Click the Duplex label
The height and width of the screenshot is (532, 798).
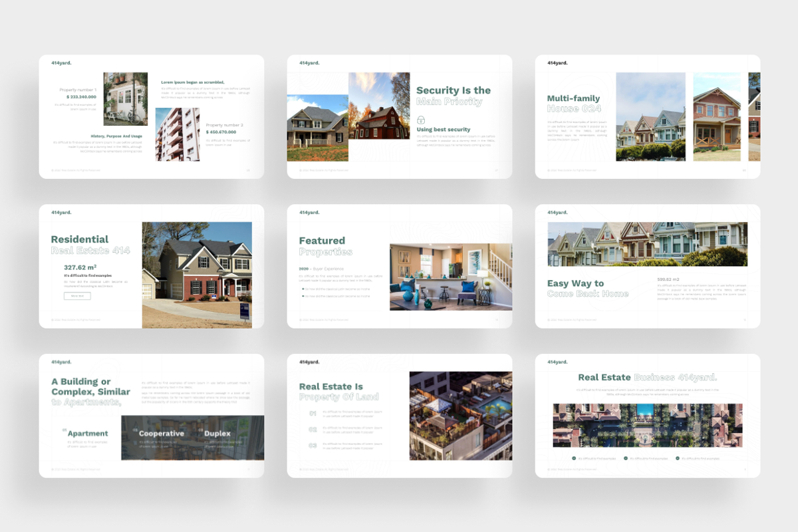tap(217, 434)
